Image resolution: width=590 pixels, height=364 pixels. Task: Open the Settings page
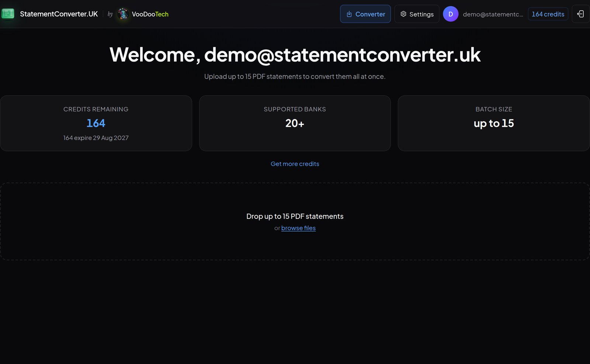(417, 14)
